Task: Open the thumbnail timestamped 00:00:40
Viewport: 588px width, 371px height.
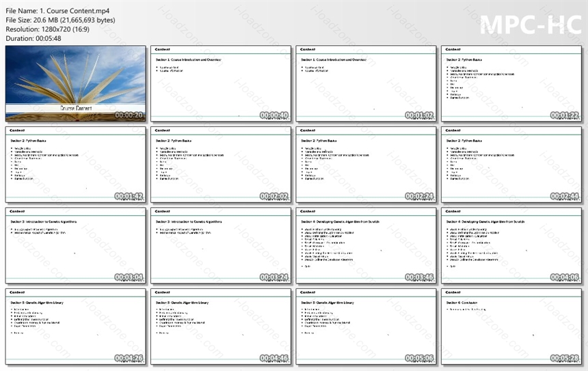Action: tap(221, 83)
